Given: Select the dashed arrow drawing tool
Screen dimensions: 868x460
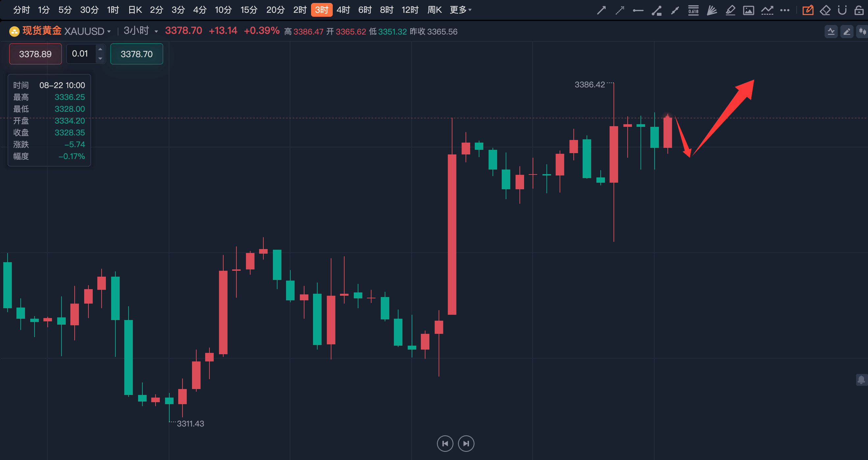Looking at the screenshot, I should point(620,11).
